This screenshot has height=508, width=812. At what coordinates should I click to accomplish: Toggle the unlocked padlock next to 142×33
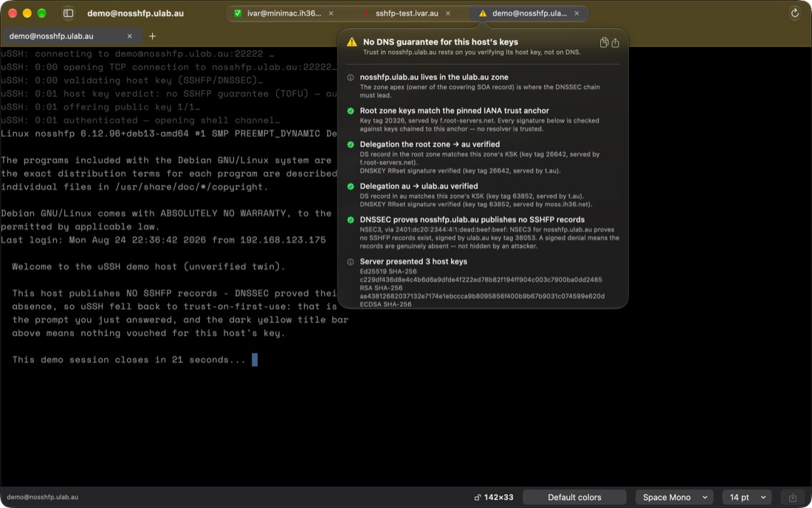tap(478, 497)
